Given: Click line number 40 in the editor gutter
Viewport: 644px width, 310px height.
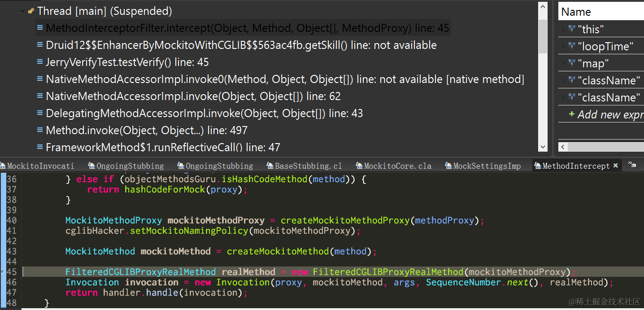Looking at the screenshot, I should pyautogui.click(x=11, y=220).
